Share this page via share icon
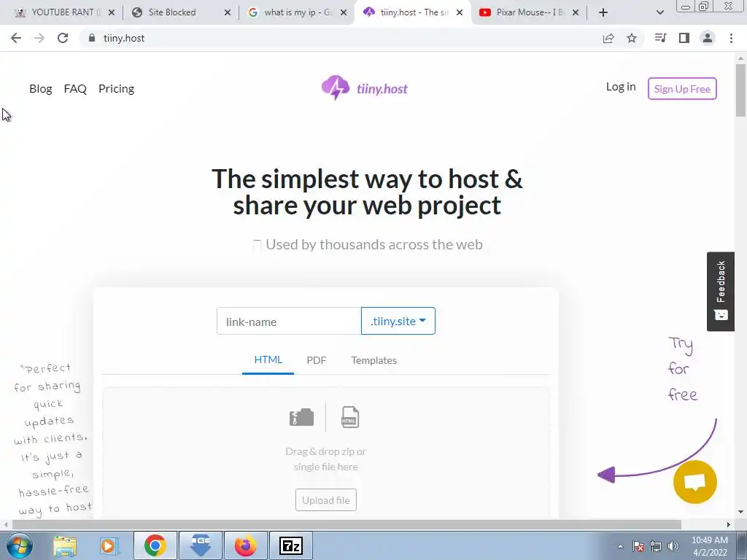 click(608, 38)
